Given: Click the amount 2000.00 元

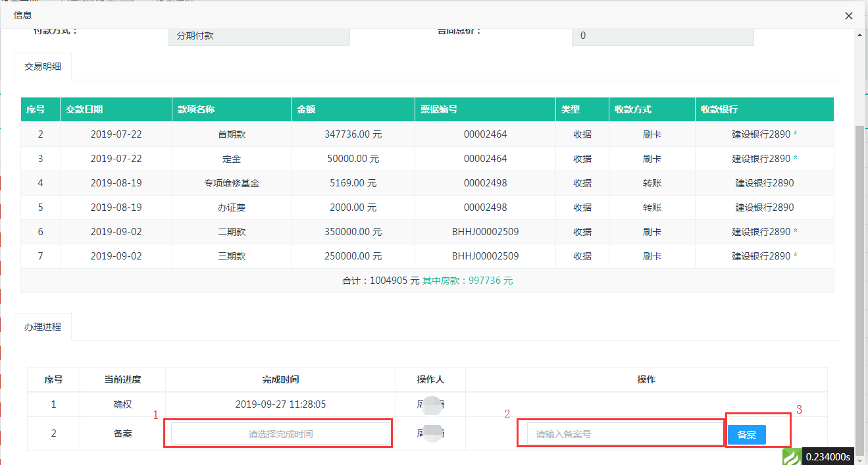Looking at the screenshot, I should click(x=353, y=207).
